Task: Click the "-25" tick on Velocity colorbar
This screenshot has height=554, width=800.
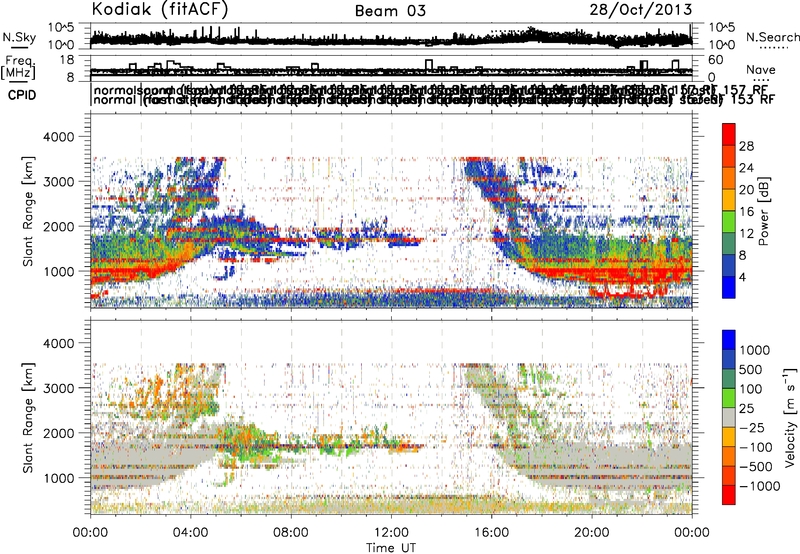Action: 751,427
